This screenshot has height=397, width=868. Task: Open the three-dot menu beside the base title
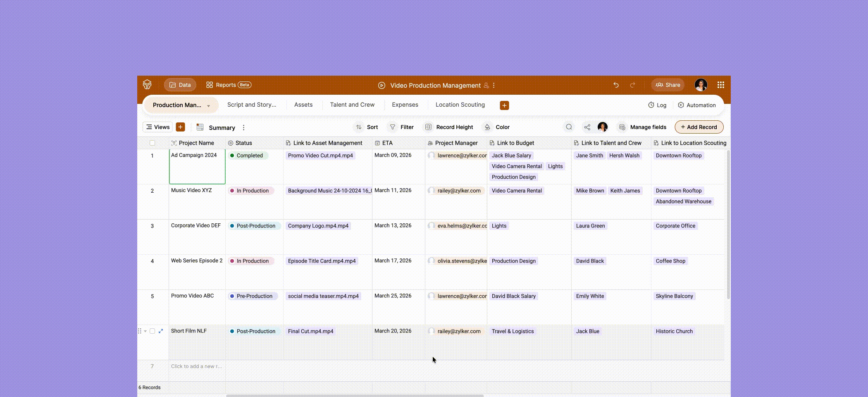click(x=494, y=85)
